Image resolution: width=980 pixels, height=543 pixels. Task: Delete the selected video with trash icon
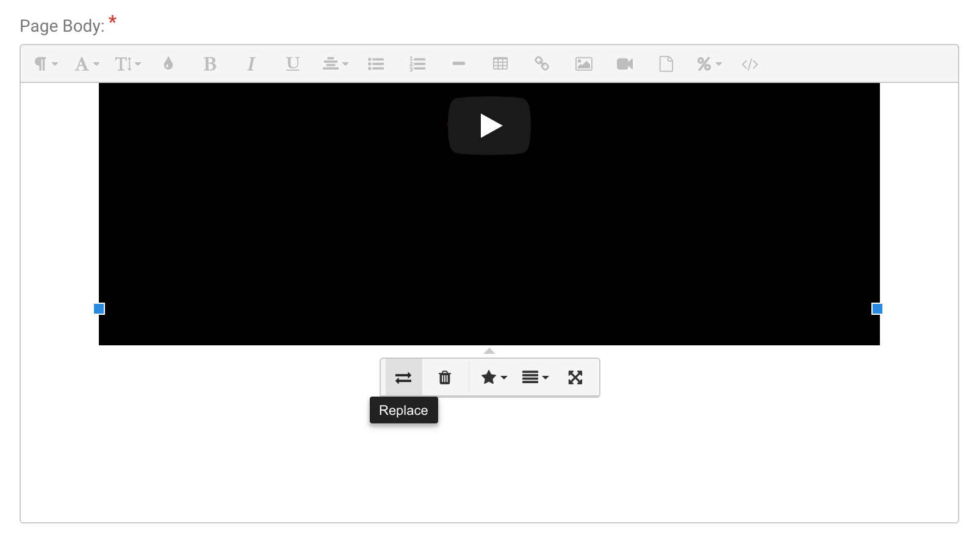coord(445,378)
